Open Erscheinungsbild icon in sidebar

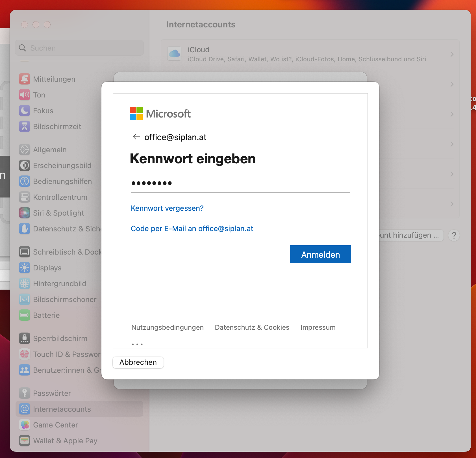25,165
